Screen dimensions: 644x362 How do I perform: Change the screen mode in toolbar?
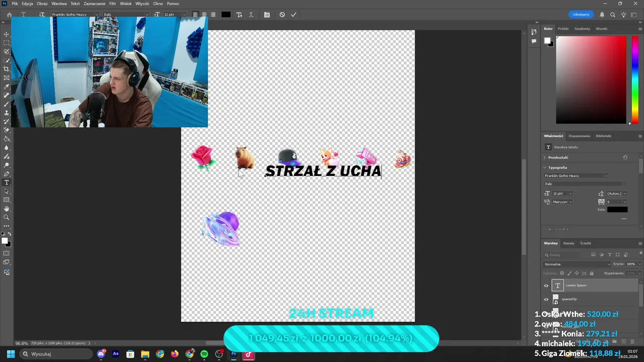pyautogui.click(x=7, y=262)
